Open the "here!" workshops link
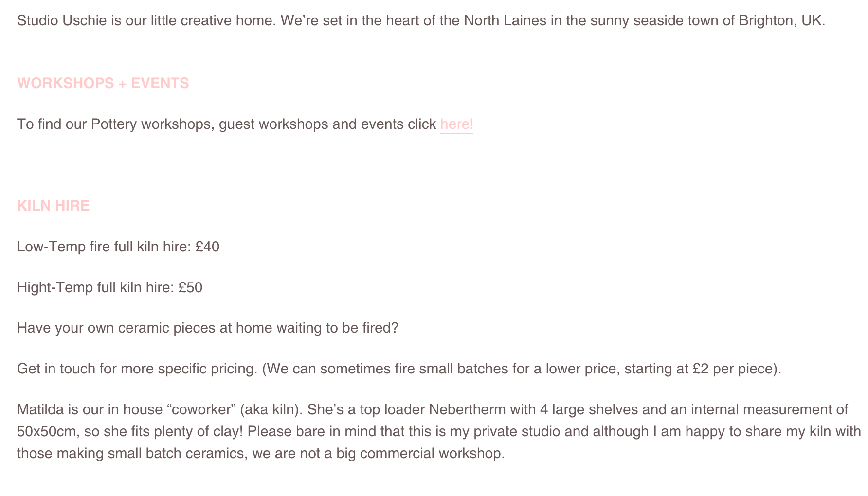The image size is (868, 496). (x=456, y=124)
